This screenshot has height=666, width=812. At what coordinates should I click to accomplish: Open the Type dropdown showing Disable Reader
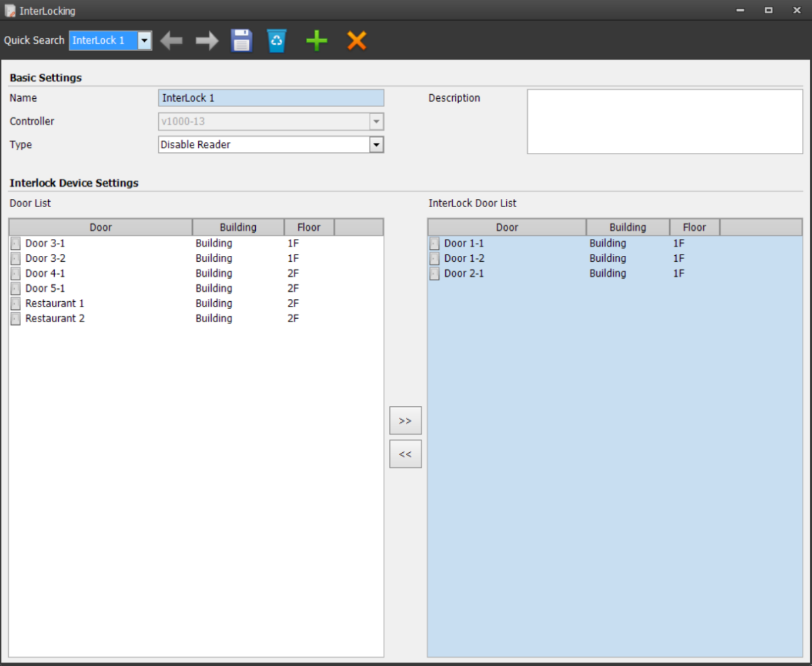(x=378, y=144)
